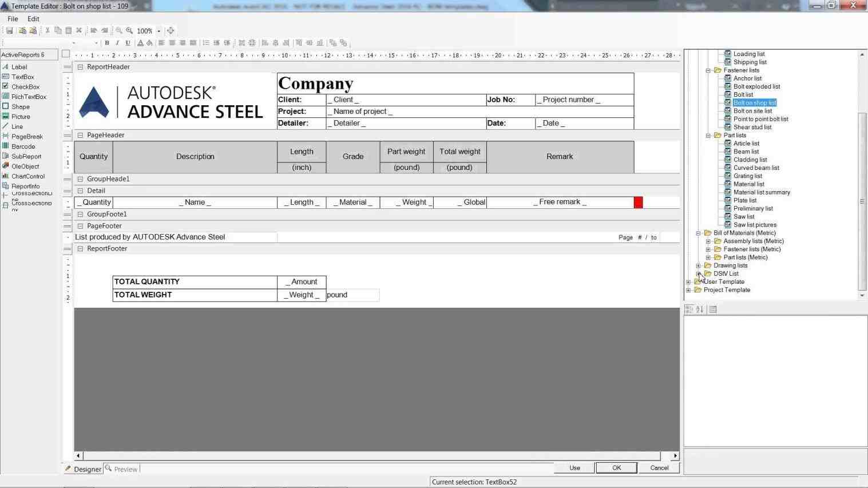This screenshot has height=488, width=868.
Task: Pick the font color swatch
Action: coord(140,42)
